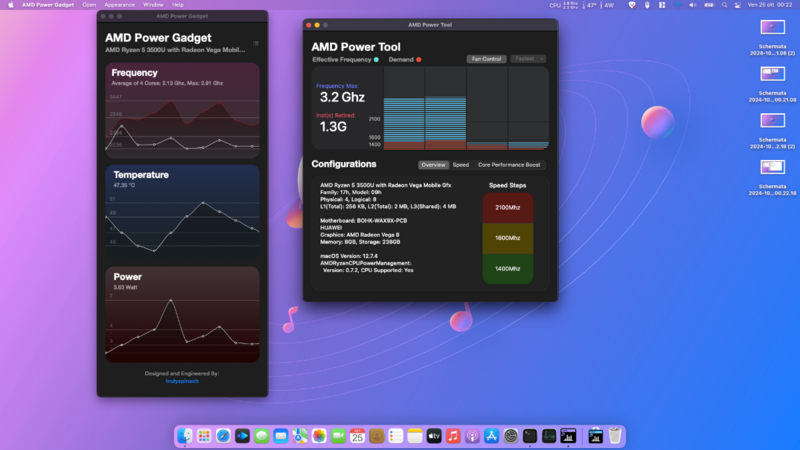Click the 3.63 Watt power reading

125,287
